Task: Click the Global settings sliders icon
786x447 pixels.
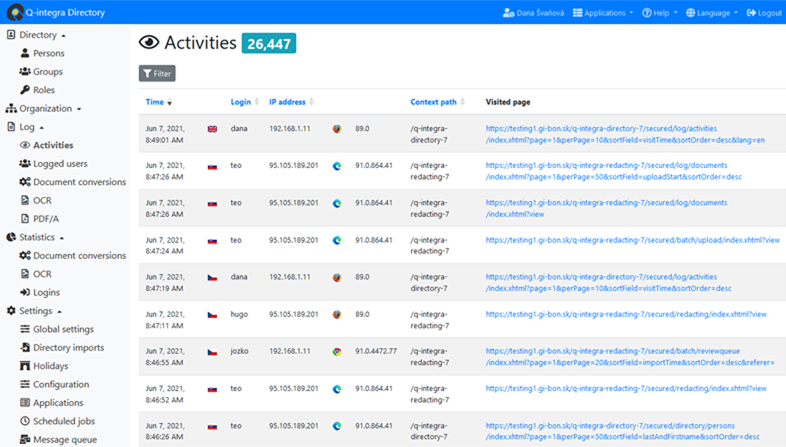Action: tap(25, 329)
